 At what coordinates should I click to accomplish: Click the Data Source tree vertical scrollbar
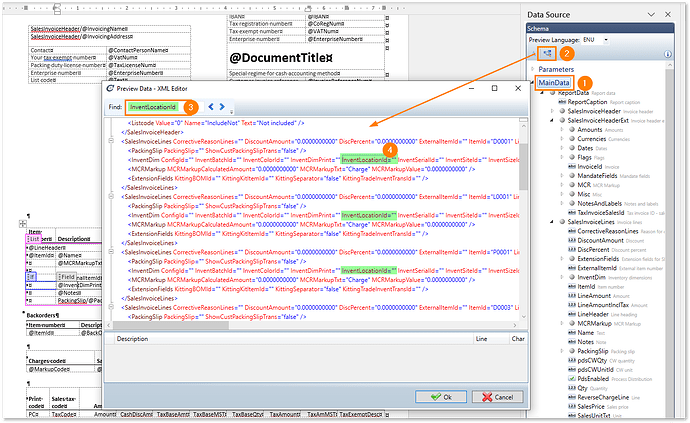coord(669,241)
